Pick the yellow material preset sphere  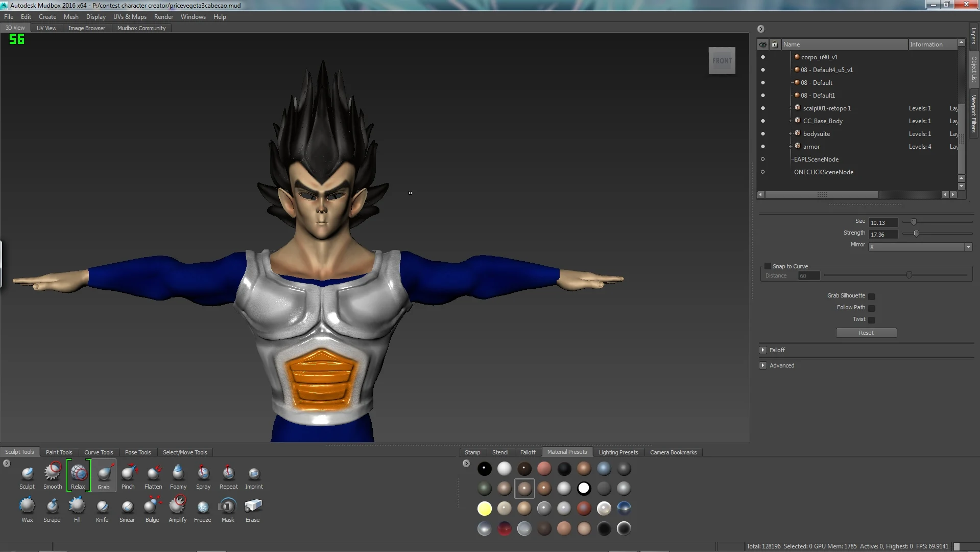pyautogui.click(x=484, y=509)
